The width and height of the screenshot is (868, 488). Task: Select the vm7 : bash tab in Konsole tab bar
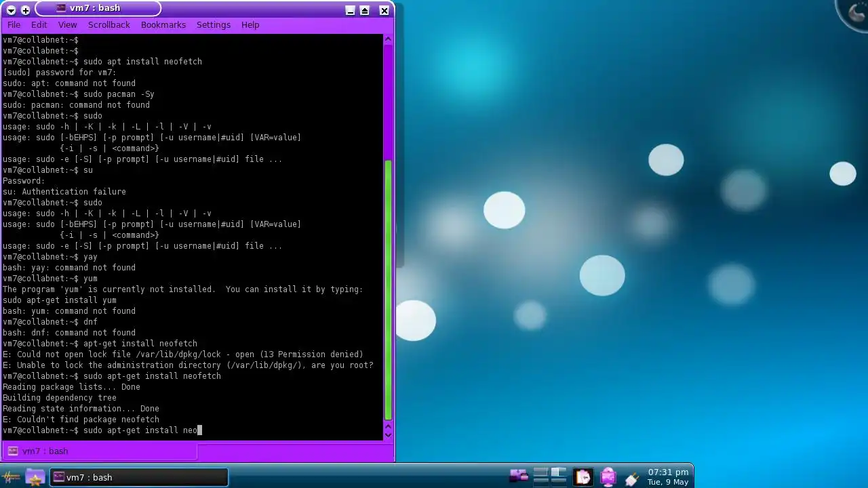click(100, 451)
